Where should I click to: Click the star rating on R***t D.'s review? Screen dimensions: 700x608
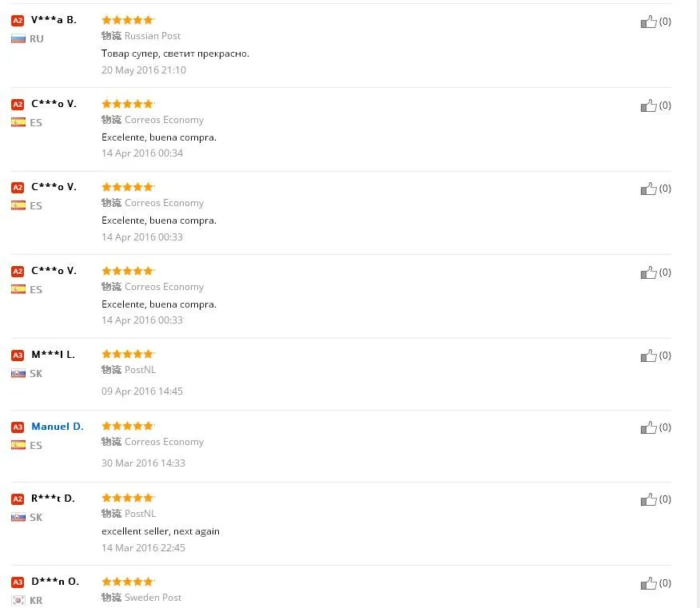click(x=128, y=498)
